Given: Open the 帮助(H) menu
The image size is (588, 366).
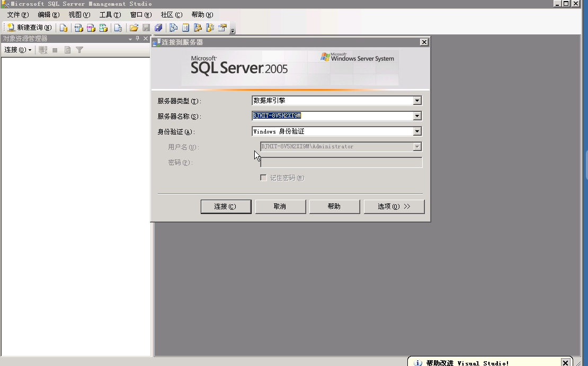Looking at the screenshot, I should (202, 15).
